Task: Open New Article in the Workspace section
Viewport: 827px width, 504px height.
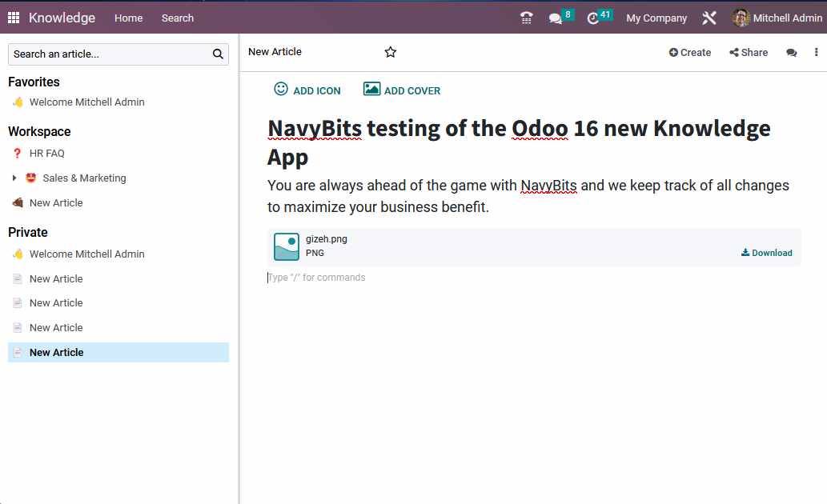Action: (56, 203)
